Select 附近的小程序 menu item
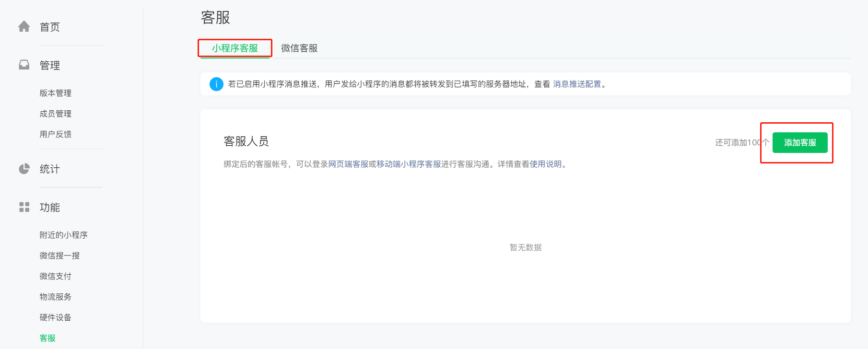This screenshot has height=349, width=868. 64,235
